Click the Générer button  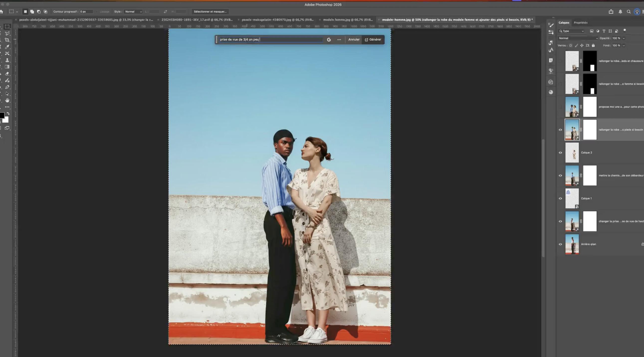click(373, 39)
